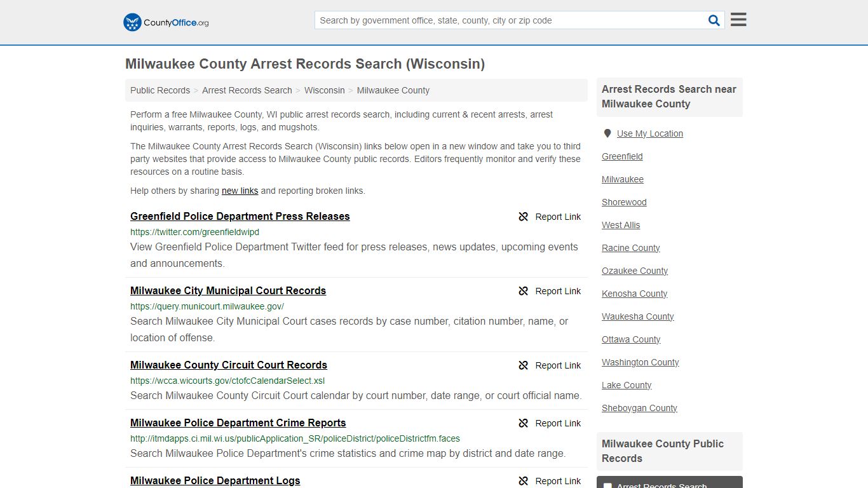Click the CountyOffice.org logo
The width and height of the screenshot is (868, 488).
pos(166,22)
